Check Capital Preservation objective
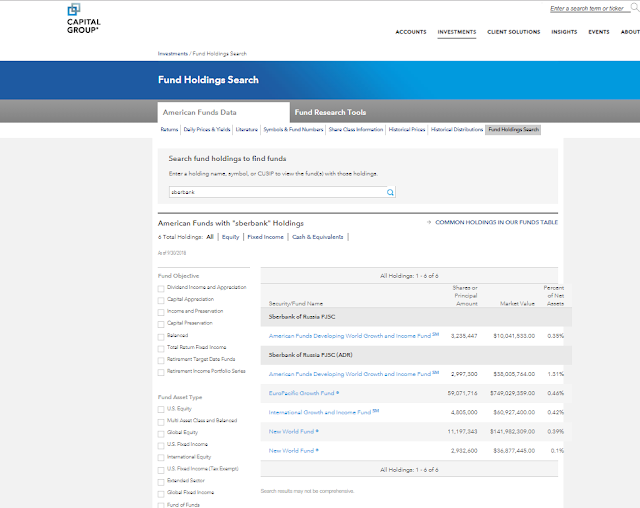This screenshot has height=508, width=640. pyautogui.click(x=161, y=324)
